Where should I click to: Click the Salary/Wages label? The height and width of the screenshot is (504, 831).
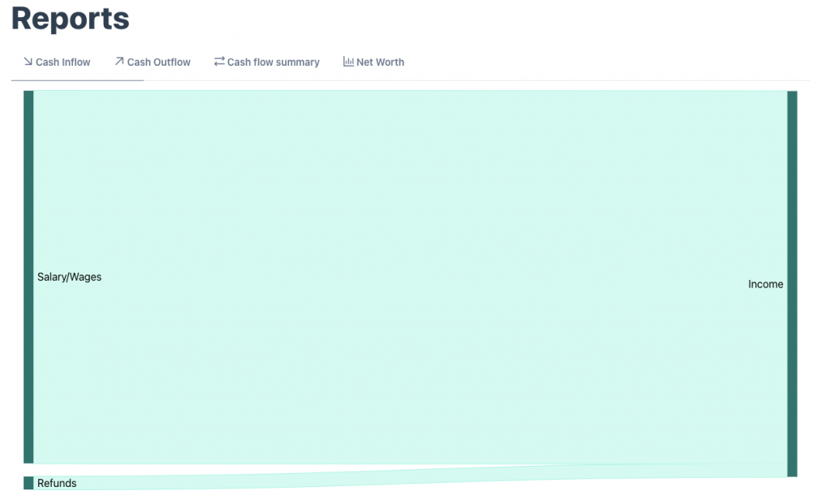point(70,278)
